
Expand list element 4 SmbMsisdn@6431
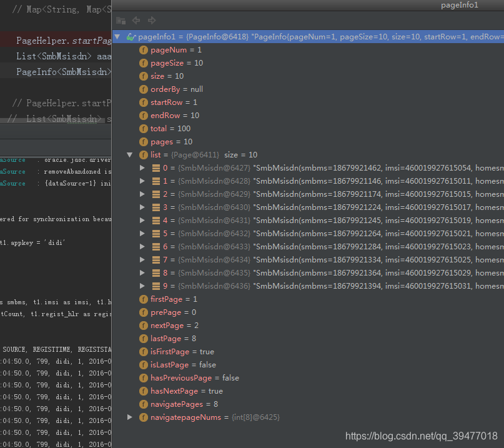pos(142,221)
